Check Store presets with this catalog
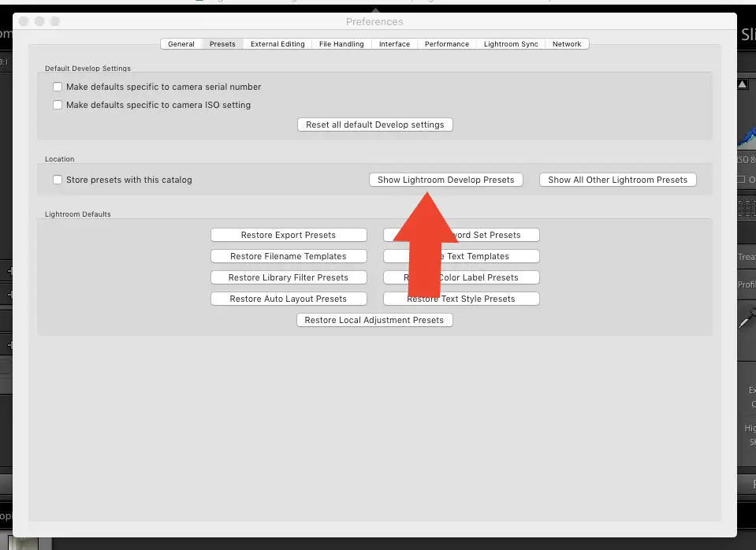The height and width of the screenshot is (550, 756). click(x=58, y=180)
